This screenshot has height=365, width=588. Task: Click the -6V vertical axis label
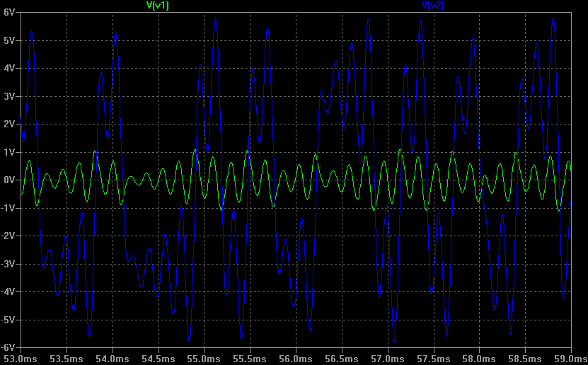click(x=8, y=347)
